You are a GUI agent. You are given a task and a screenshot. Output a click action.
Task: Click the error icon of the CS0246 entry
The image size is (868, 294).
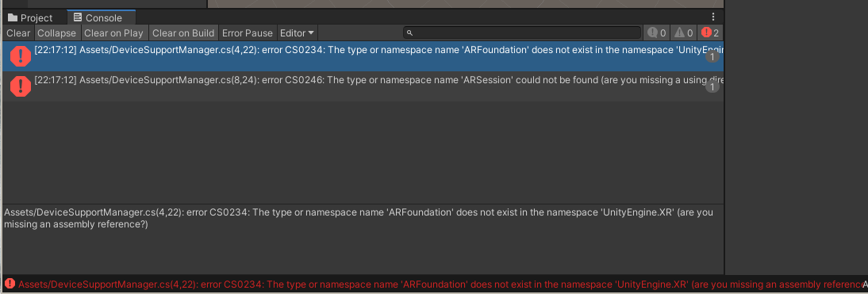click(x=21, y=86)
